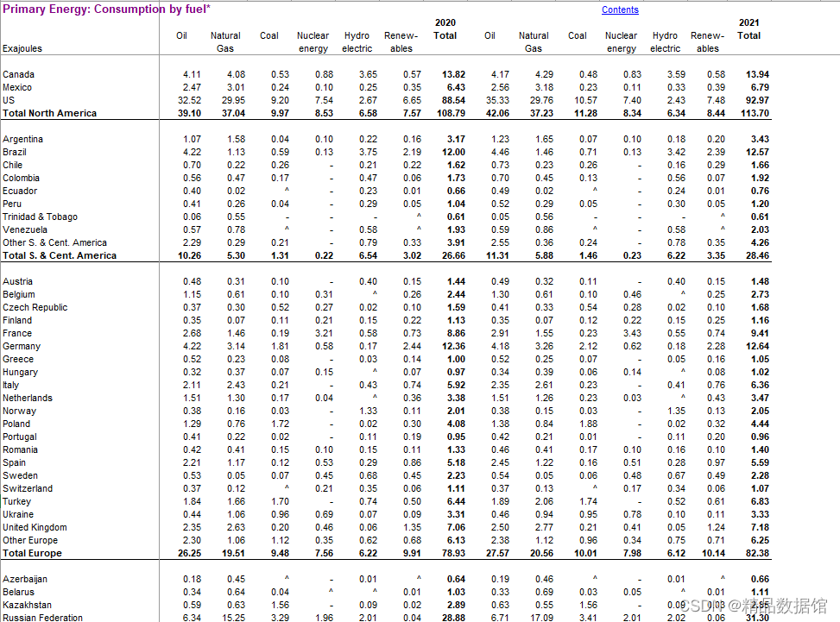The height and width of the screenshot is (622, 840).
Task: Click the Peru row label
Action: point(12,204)
